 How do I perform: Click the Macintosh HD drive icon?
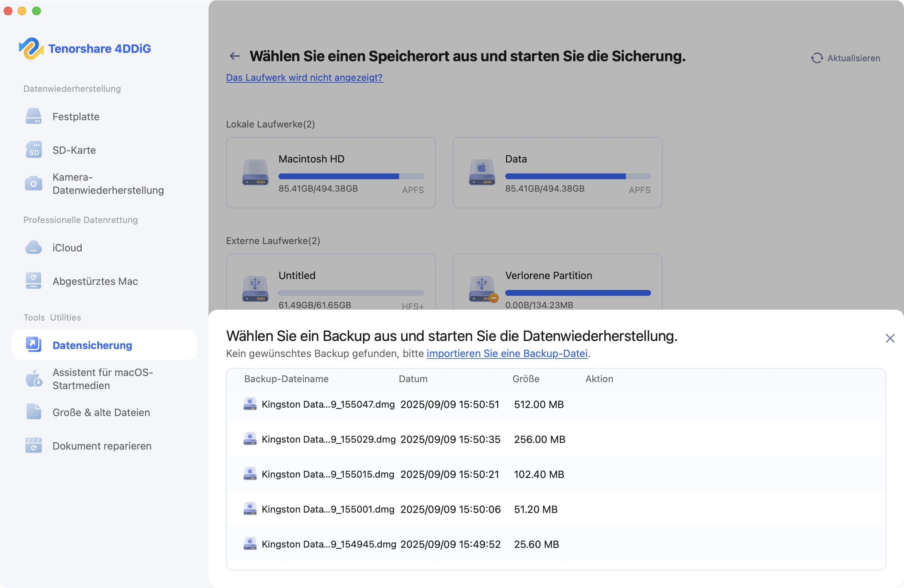(x=255, y=172)
